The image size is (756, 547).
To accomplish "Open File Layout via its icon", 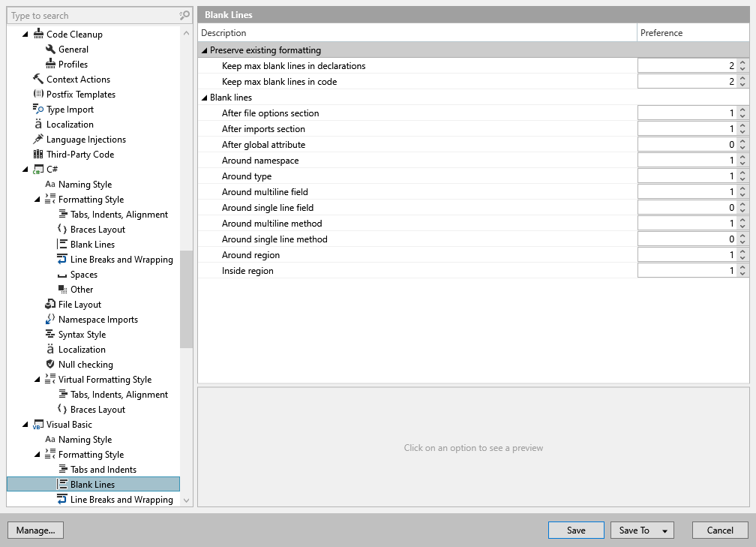I will coord(49,304).
